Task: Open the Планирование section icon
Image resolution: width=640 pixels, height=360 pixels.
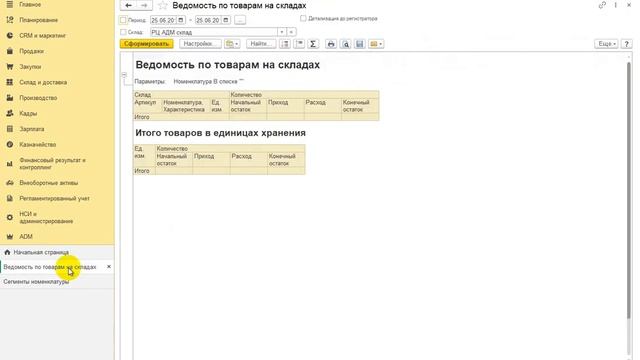Action: pos(10,20)
